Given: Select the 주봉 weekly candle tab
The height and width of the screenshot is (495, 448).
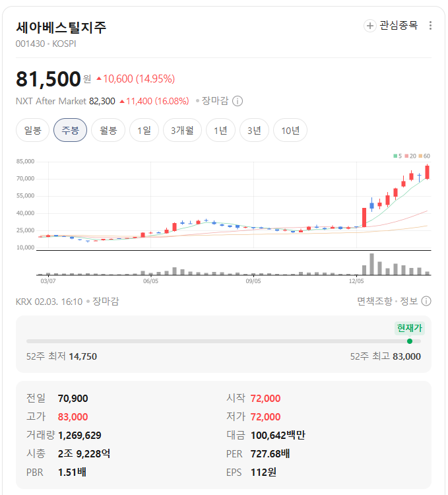Looking at the screenshot, I should (70, 130).
